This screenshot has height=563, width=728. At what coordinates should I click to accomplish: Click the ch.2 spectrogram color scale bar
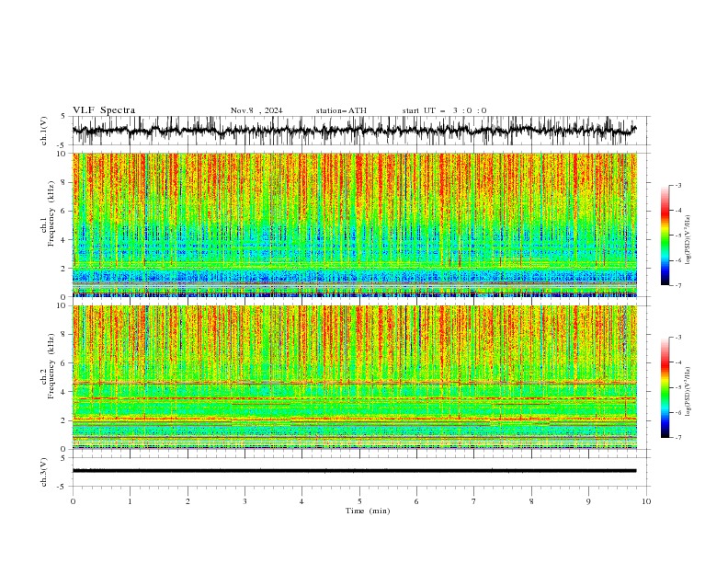point(665,387)
